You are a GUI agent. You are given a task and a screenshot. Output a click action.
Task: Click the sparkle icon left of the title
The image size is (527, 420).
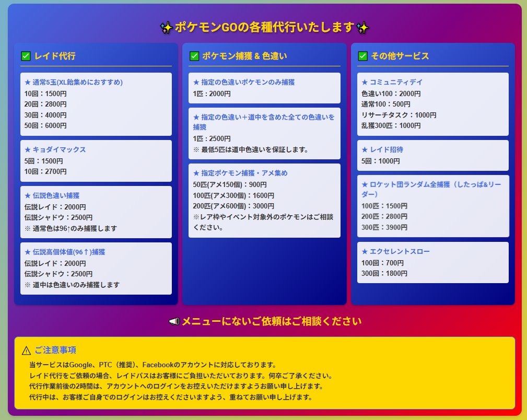[167, 28]
